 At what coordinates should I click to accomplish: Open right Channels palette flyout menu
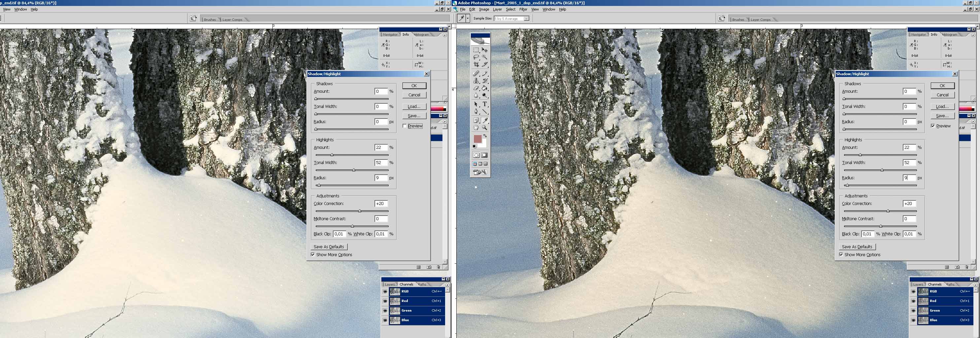tap(975, 285)
